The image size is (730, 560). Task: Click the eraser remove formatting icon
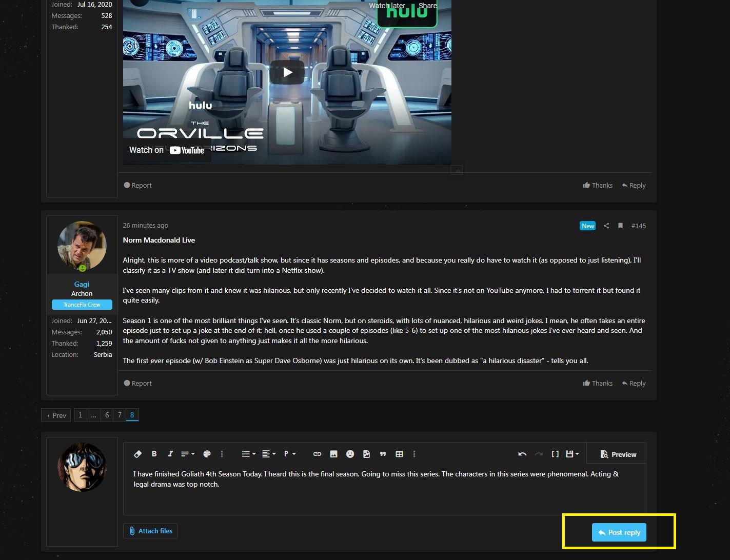pyautogui.click(x=137, y=454)
